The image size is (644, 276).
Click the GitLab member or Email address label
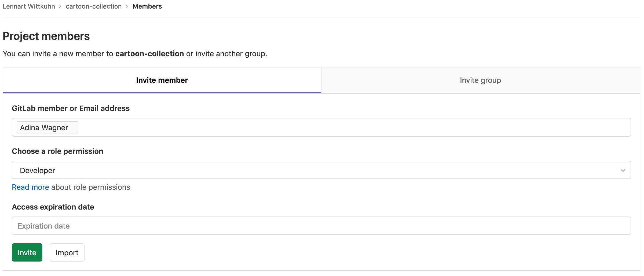coord(71,108)
